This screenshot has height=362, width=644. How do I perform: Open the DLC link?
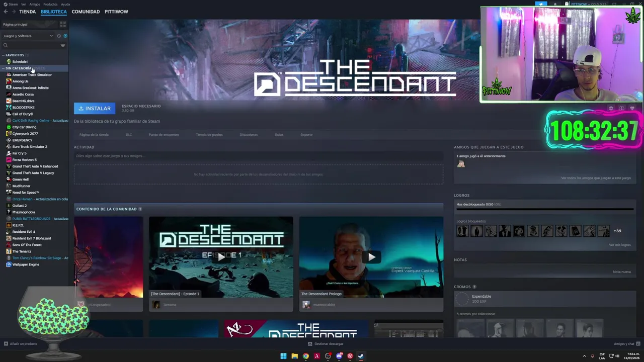pyautogui.click(x=129, y=135)
